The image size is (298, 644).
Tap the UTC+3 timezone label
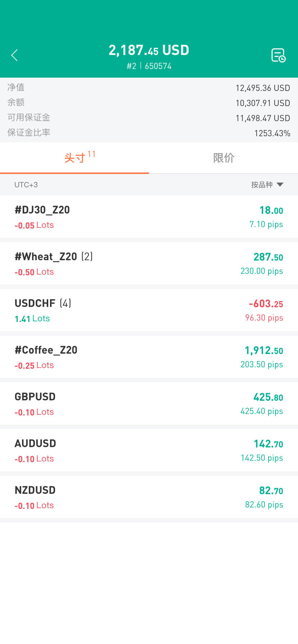point(26,185)
